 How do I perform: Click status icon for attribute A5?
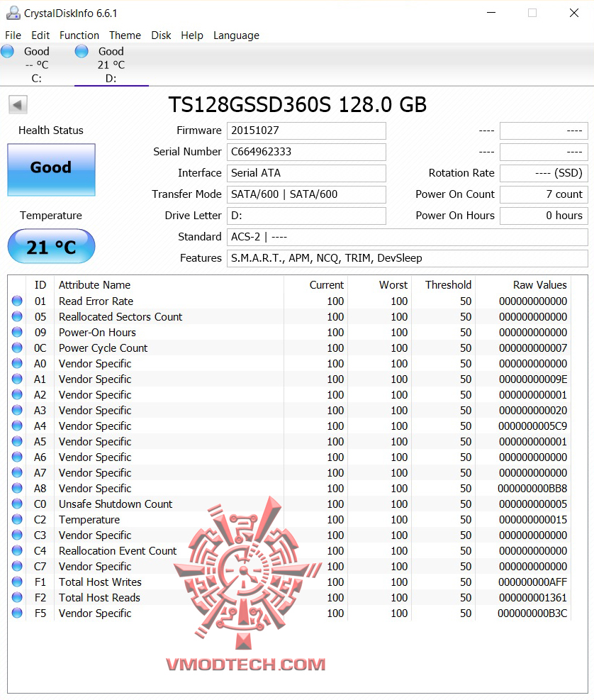(17, 442)
